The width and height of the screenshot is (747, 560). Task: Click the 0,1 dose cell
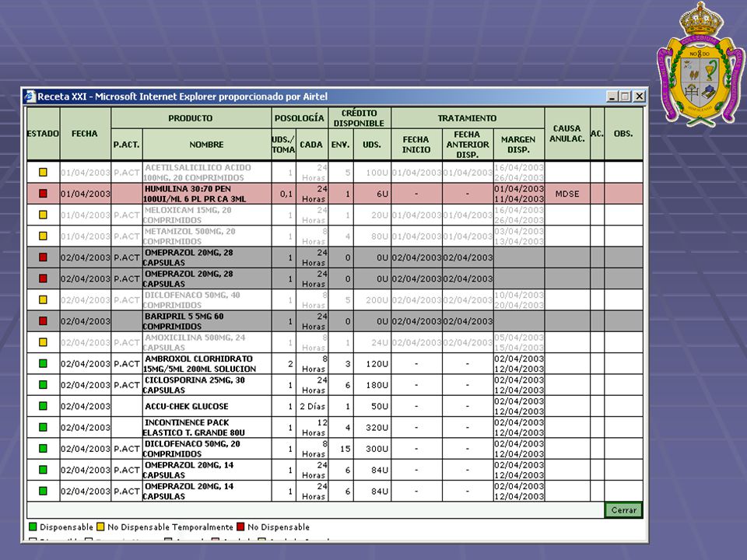(283, 194)
